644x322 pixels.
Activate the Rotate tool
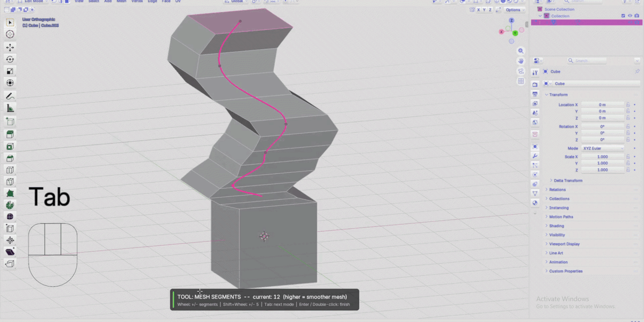click(10, 59)
